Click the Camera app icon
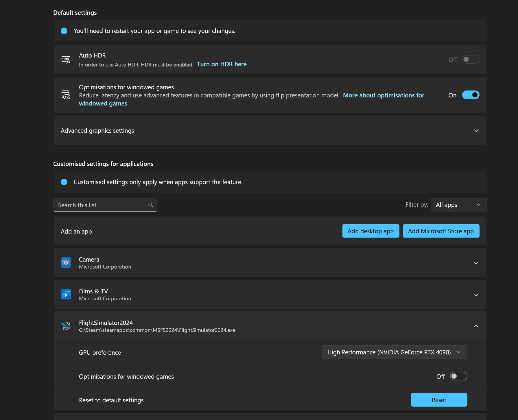The height and width of the screenshot is (420, 518). (x=66, y=262)
